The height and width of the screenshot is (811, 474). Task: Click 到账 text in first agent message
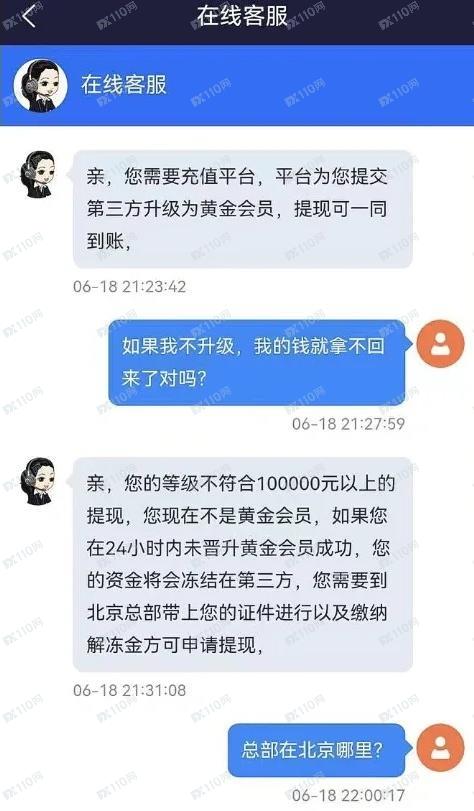tap(105, 241)
